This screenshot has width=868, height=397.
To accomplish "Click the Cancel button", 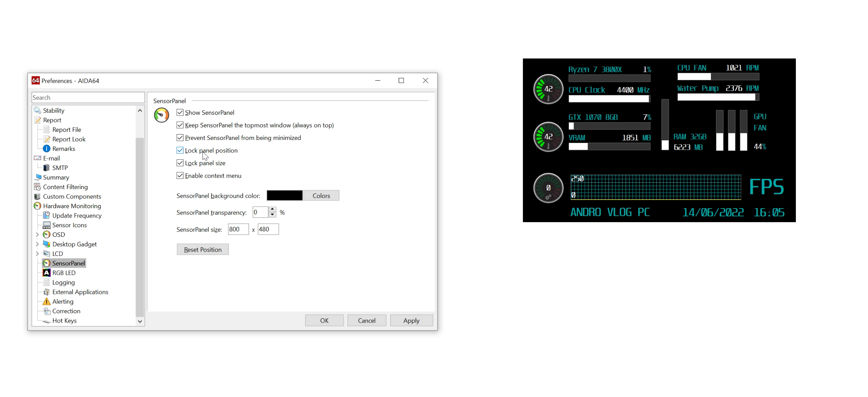I will pyautogui.click(x=367, y=320).
